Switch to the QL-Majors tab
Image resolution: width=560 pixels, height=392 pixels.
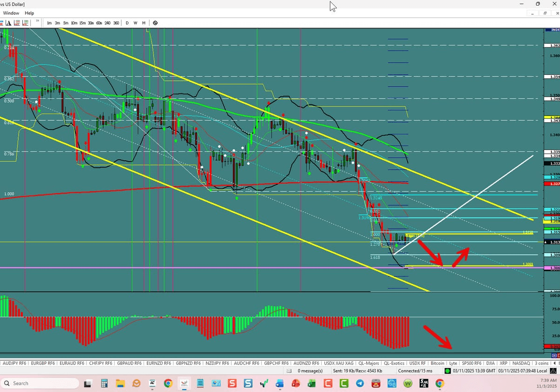(369, 363)
